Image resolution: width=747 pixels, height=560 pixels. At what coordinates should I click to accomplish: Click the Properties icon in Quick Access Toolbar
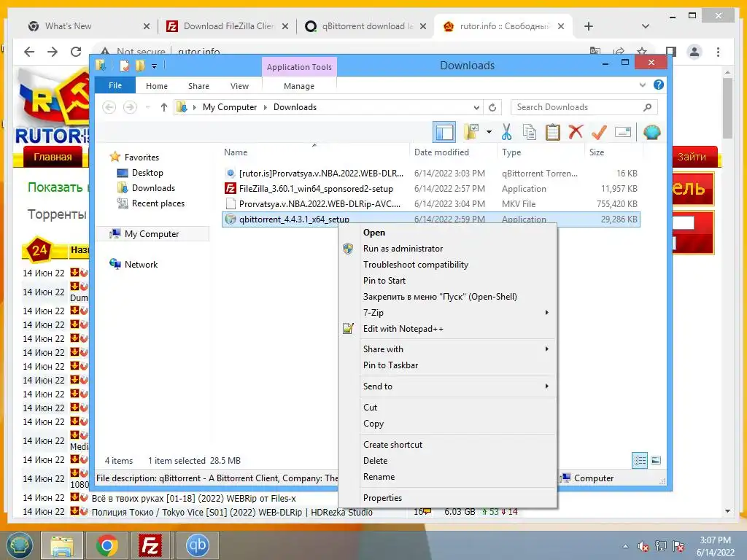(124, 66)
